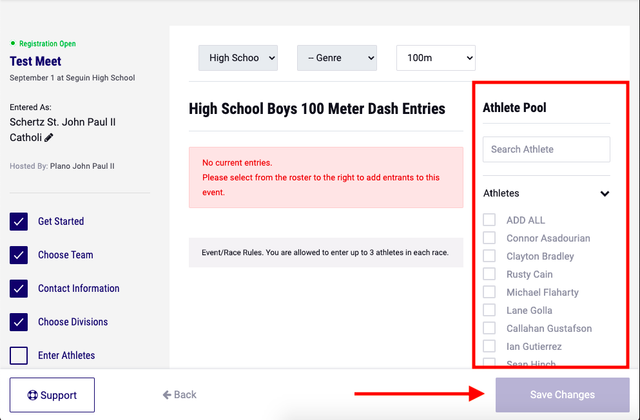Go to the Enter Athletes step
Viewport: 640px width, 420px height.
tap(66, 355)
